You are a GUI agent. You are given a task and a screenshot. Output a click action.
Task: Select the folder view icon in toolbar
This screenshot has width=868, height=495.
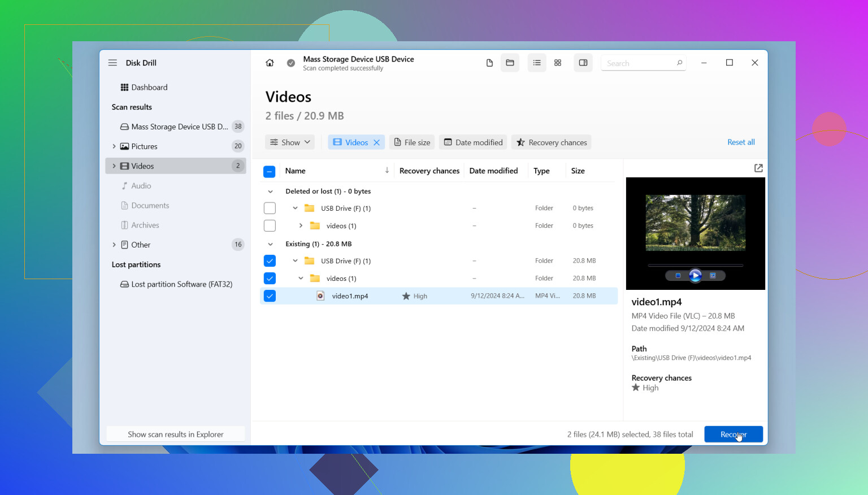[510, 63]
